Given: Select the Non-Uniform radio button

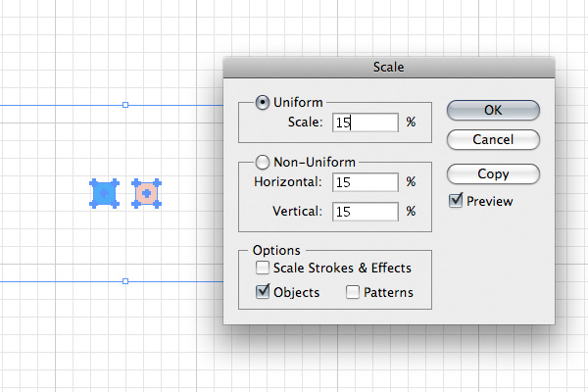Looking at the screenshot, I should 262,162.
